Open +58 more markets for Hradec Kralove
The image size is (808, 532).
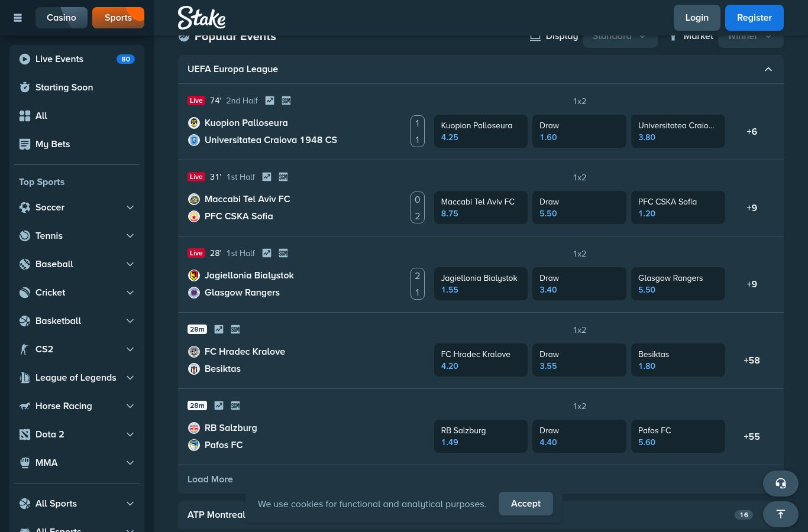point(752,360)
